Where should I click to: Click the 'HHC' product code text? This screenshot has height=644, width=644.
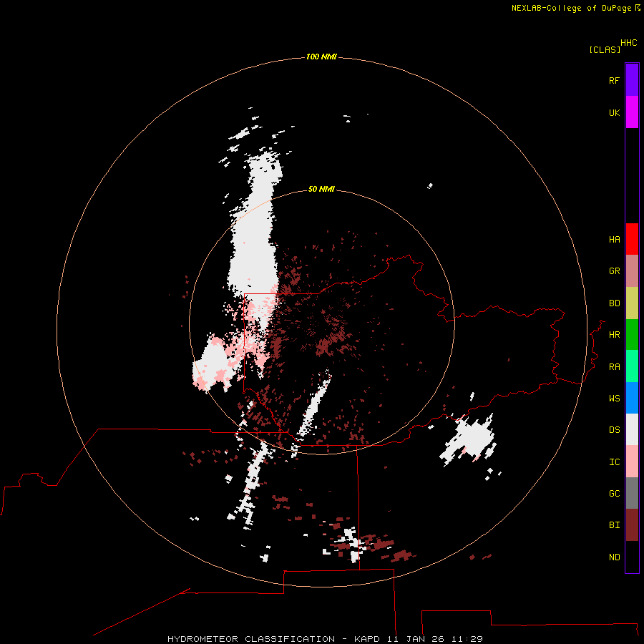[x=628, y=43]
